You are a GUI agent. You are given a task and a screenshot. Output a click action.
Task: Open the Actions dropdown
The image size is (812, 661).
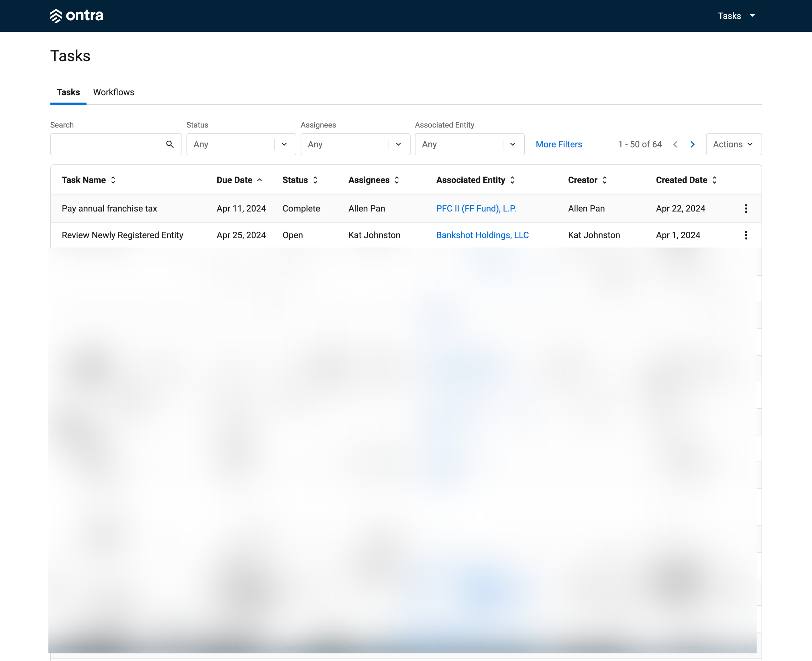[x=733, y=144]
